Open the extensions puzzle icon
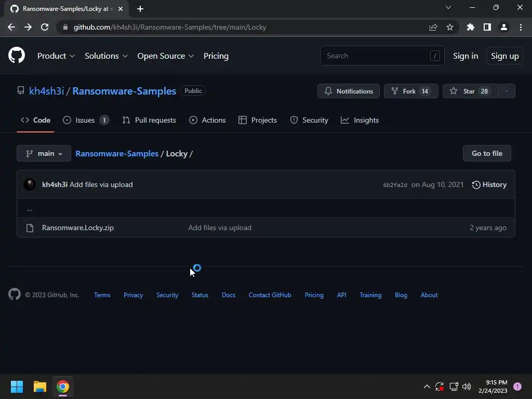This screenshot has height=399, width=532. tap(470, 27)
